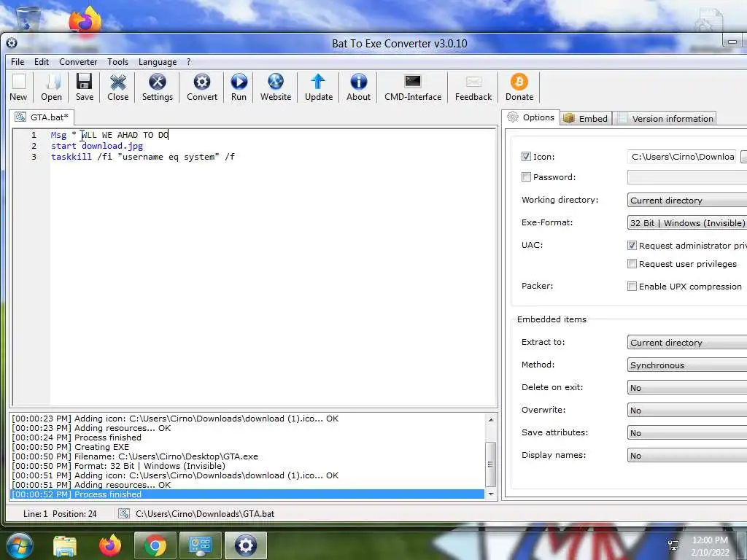This screenshot has height=560, width=747.
Task: Click log line 'Filename: C:\Users\Cirno\Desktop\GTA.exe'
Action: 135,456
